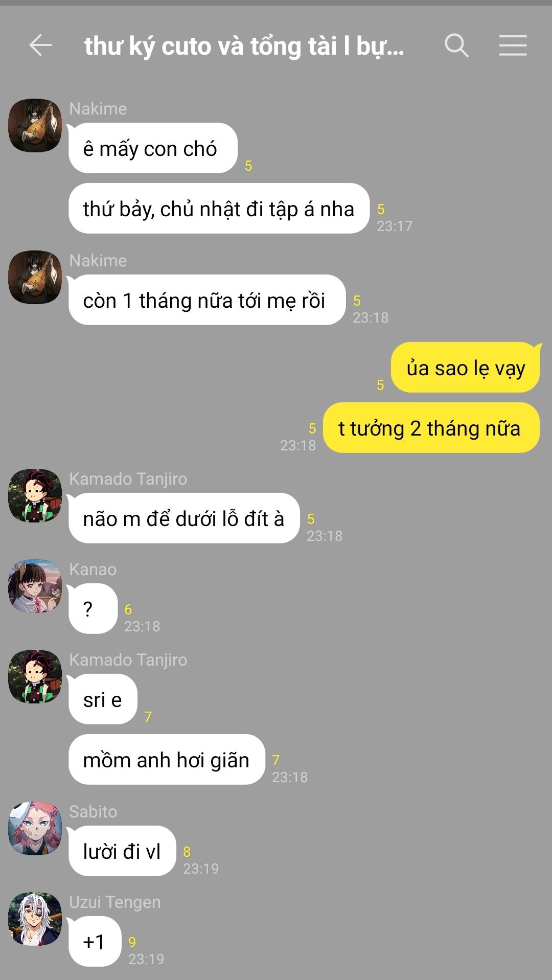Open the hamburger menu icon
This screenshot has width=552, height=980.
513,45
